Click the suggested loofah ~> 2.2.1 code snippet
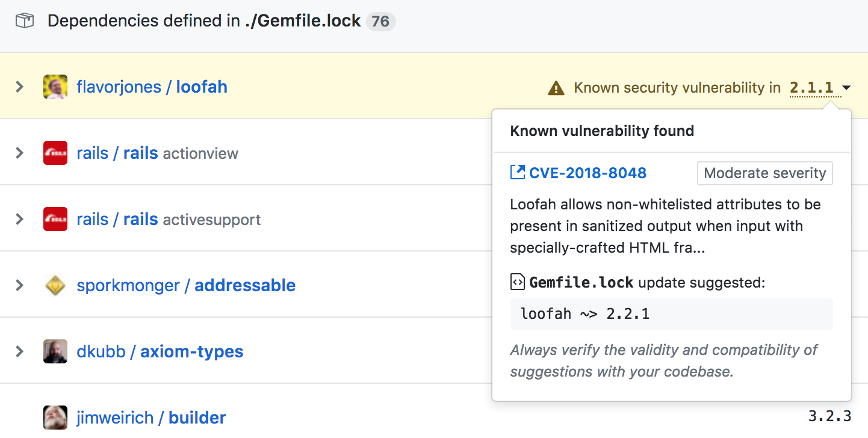The image size is (868, 438). coord(585,313)
